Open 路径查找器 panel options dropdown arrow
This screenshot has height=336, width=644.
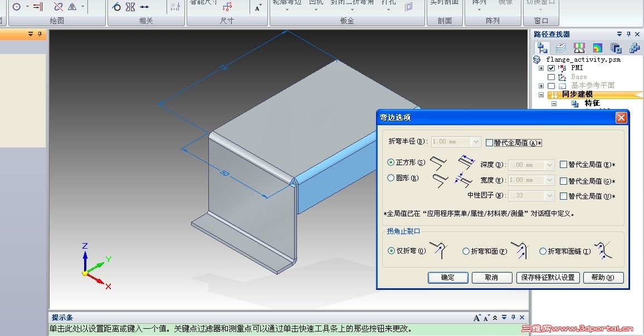pyautogui.click(x=619, y=34)
